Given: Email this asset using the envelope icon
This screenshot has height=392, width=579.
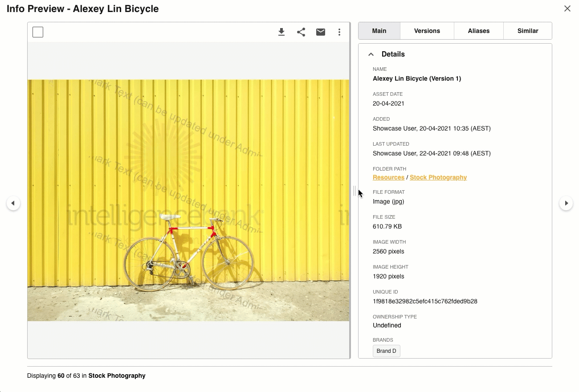Looking at the screenshot, I should click(x=321, y=32).
